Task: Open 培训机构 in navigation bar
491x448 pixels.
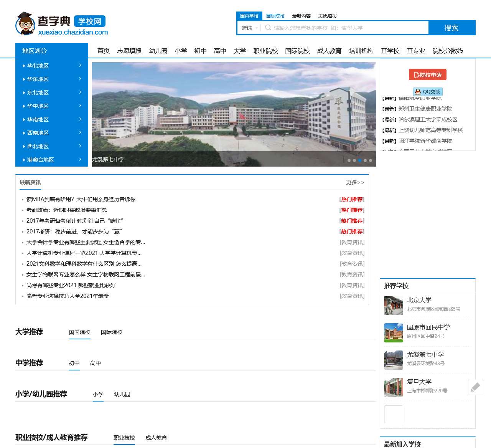Action: (361, 51)
